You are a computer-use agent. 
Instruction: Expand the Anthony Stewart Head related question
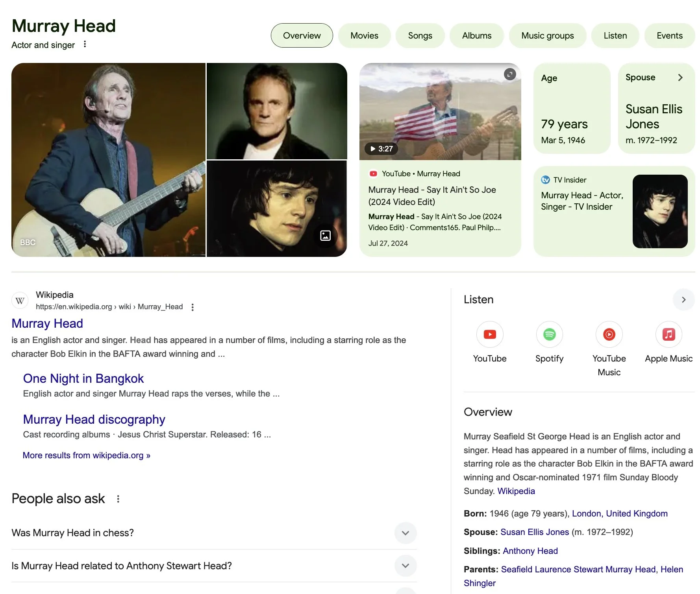[214, 566]
